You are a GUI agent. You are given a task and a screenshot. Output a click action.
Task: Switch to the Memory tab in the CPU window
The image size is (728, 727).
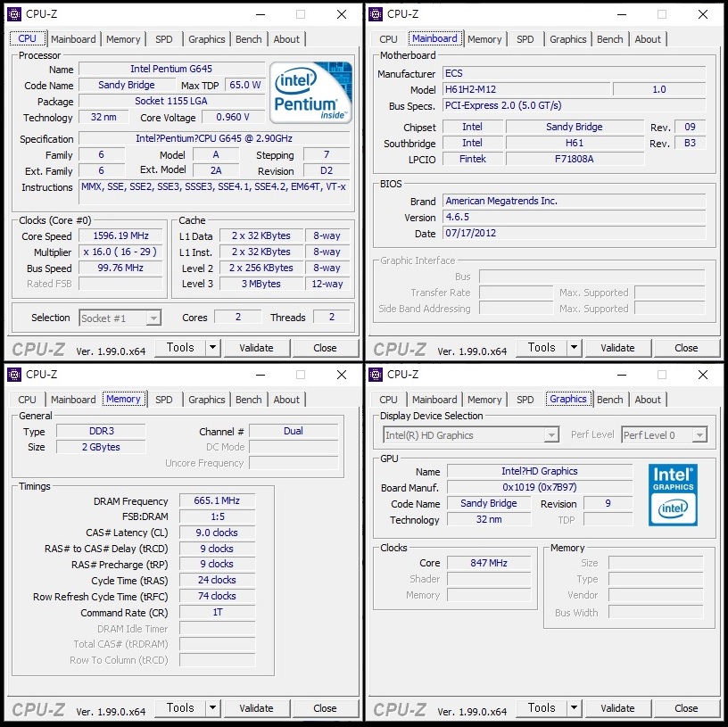(123, 39)
